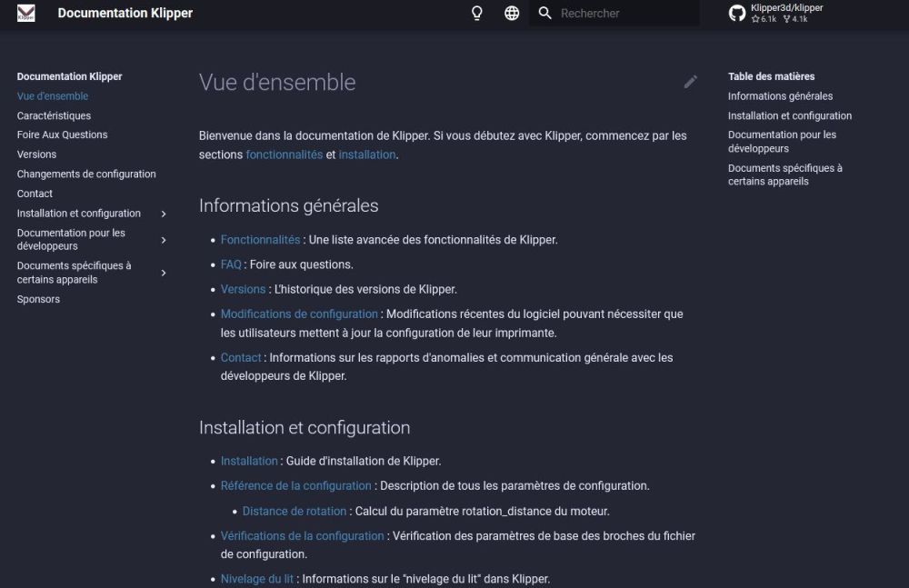The image size is (909, 588).
Task: Expand Documents spécifiques à certains appareils
Action: 164,273
